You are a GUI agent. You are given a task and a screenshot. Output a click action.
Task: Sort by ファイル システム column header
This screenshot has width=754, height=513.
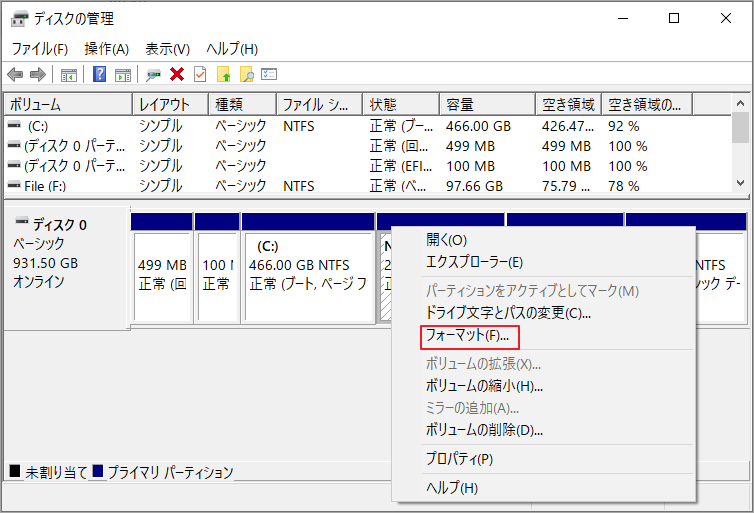[x=320, y=104]
